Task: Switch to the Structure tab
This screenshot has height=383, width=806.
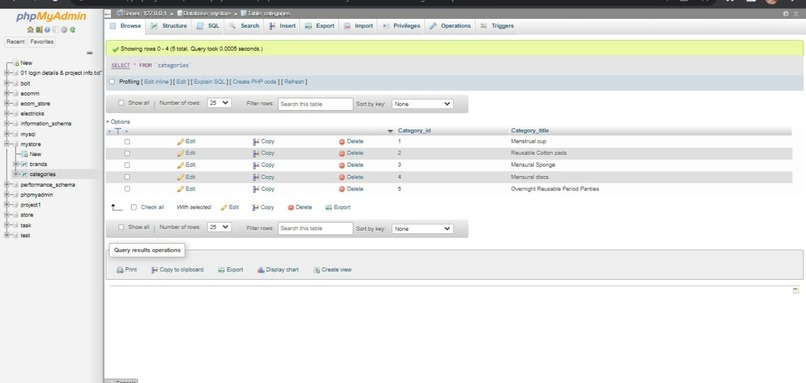Action: [169, 26]
